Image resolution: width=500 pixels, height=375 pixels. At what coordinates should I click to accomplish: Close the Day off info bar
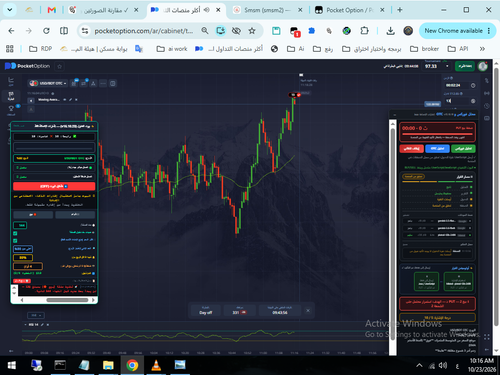coord(308,310)
